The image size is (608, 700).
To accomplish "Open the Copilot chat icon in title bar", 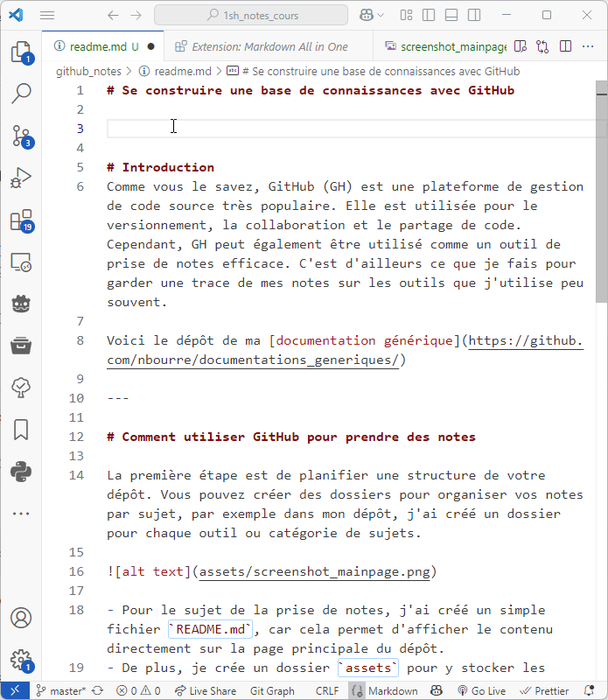I will pyautogui.click(x=367, y=15).
